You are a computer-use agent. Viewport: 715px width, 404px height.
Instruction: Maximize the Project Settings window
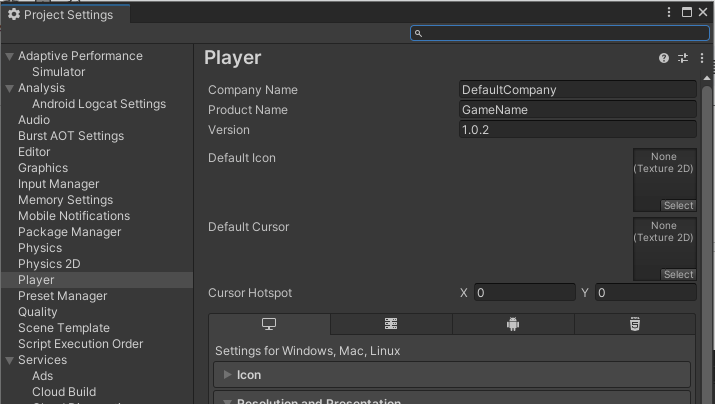[x=687, y=12]
